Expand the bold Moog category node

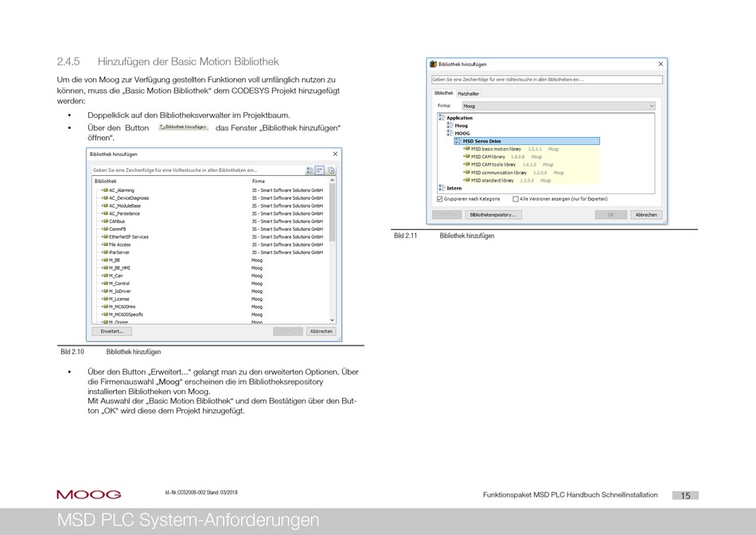tap(450, 125)
